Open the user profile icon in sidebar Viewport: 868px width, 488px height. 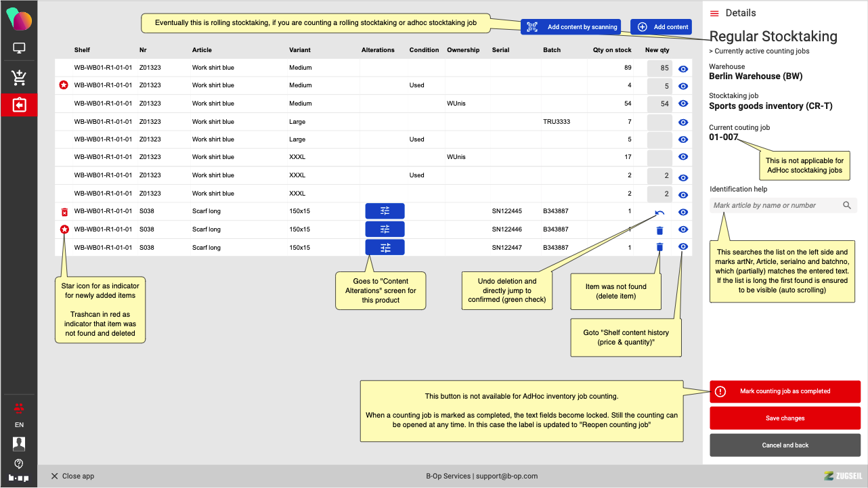(x=19, y=444)
